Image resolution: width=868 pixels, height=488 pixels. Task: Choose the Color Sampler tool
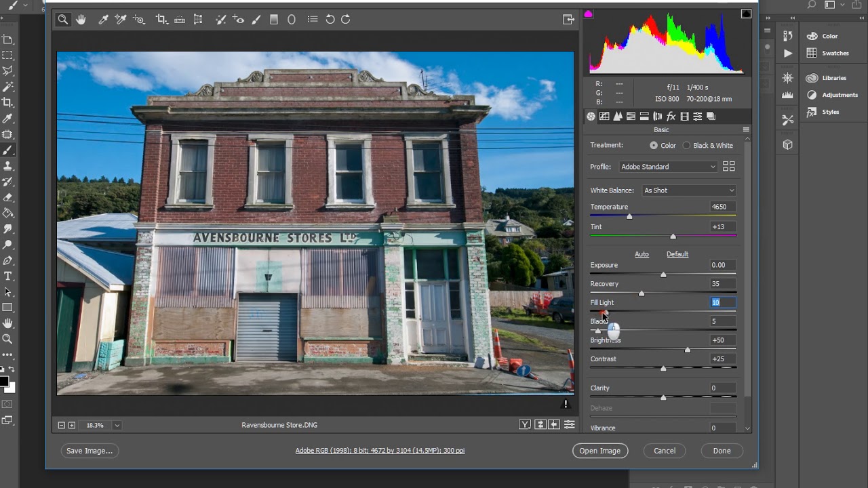coord(121,20)
